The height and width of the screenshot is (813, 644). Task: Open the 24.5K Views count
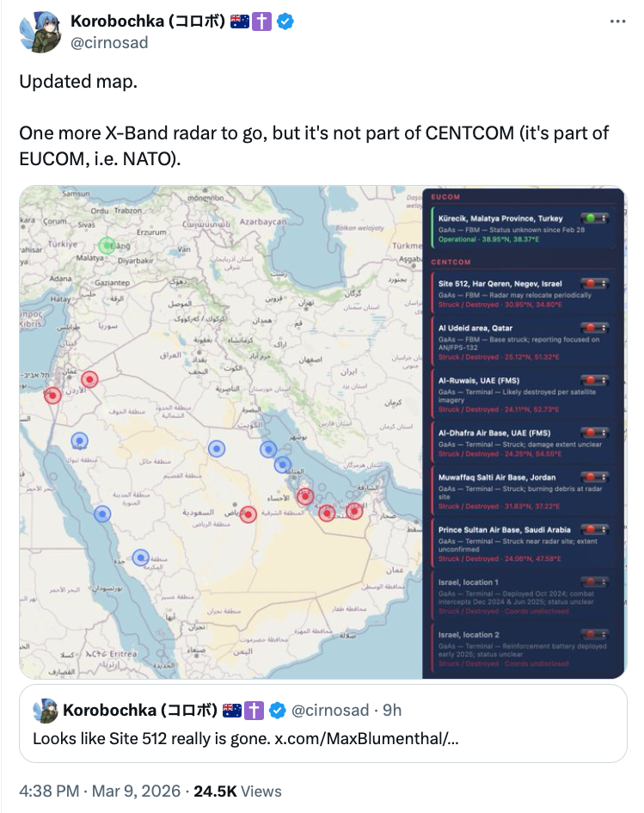(x=237, y=791)
